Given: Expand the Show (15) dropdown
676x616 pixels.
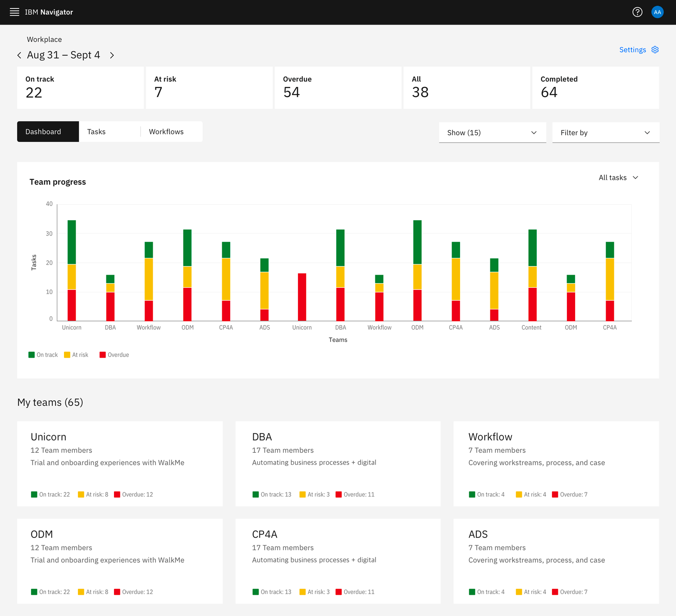Looking at the screenshot, I should tap(493, 133).
